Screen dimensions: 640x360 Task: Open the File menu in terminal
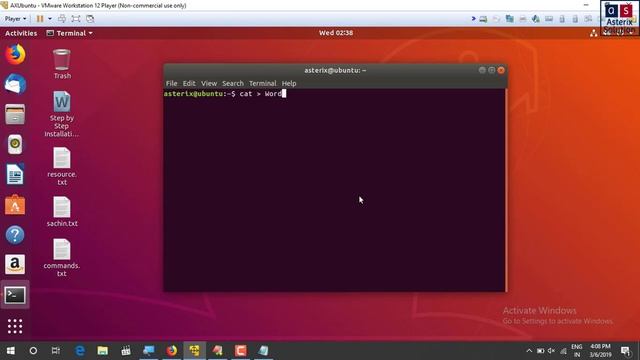click(171, 83)
